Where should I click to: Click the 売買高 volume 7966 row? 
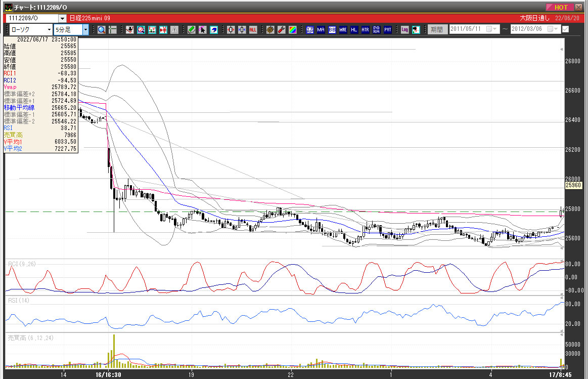pos(40,135)
